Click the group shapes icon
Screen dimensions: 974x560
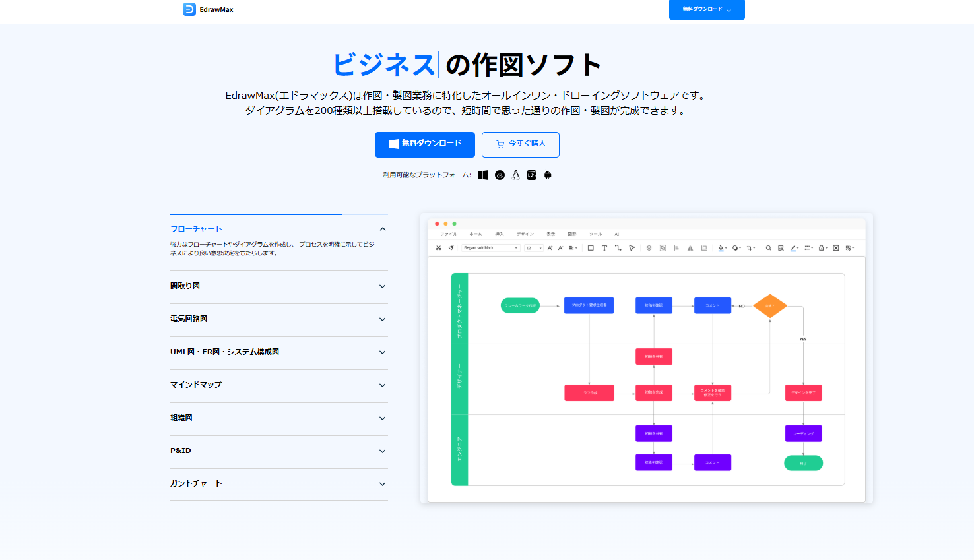pos(663,248)
